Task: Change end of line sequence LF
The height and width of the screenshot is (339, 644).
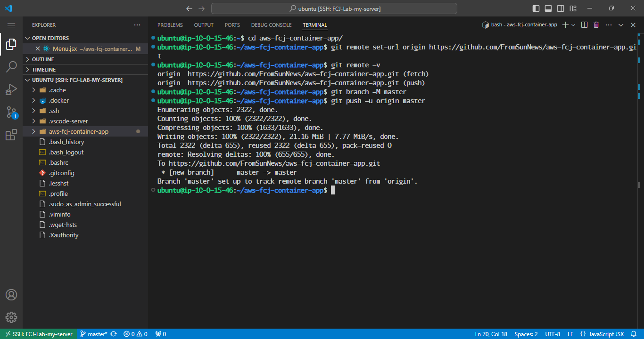Action: pyautogui.click(x=570, y=334)
